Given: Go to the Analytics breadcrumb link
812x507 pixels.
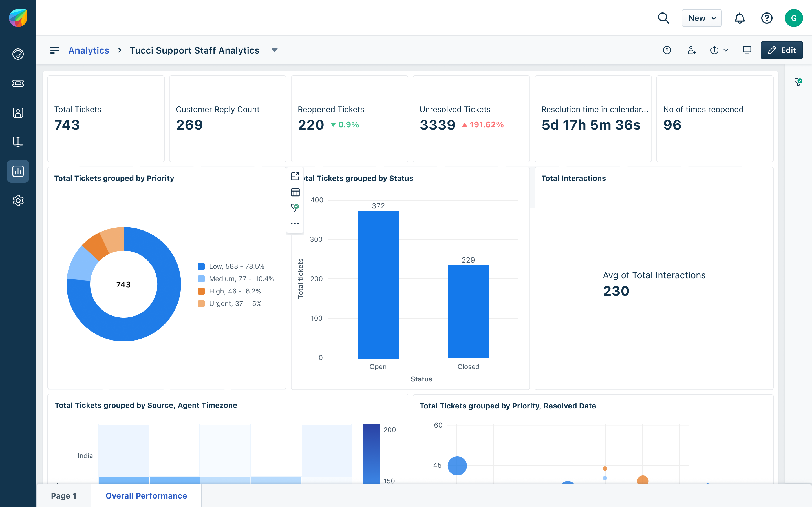Looking at the screenshot, I should tap(89, 50).
